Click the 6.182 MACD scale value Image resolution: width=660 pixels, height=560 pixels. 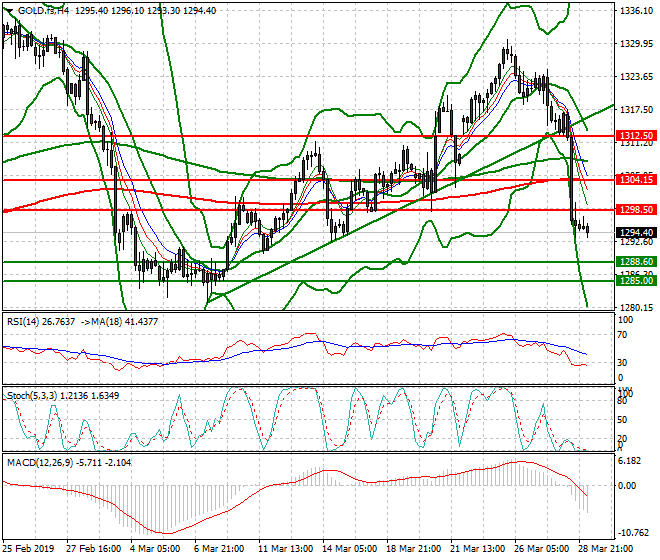630,461
